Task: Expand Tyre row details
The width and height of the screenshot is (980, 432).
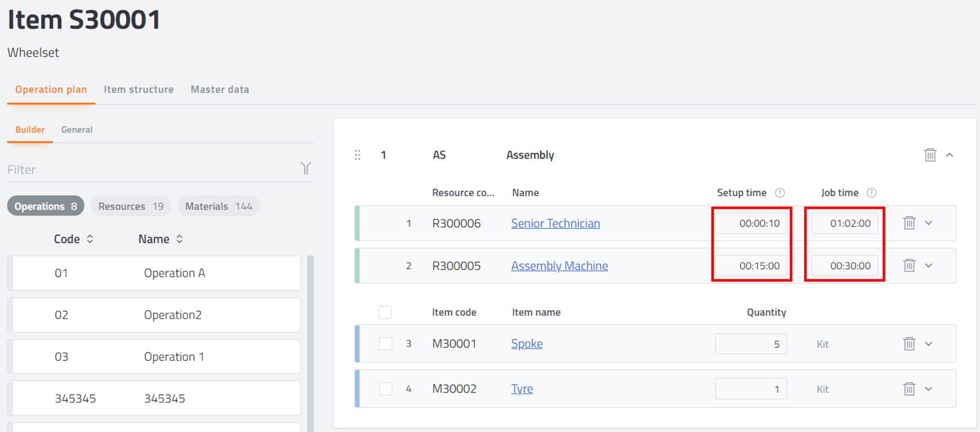Action: point(929,389)
